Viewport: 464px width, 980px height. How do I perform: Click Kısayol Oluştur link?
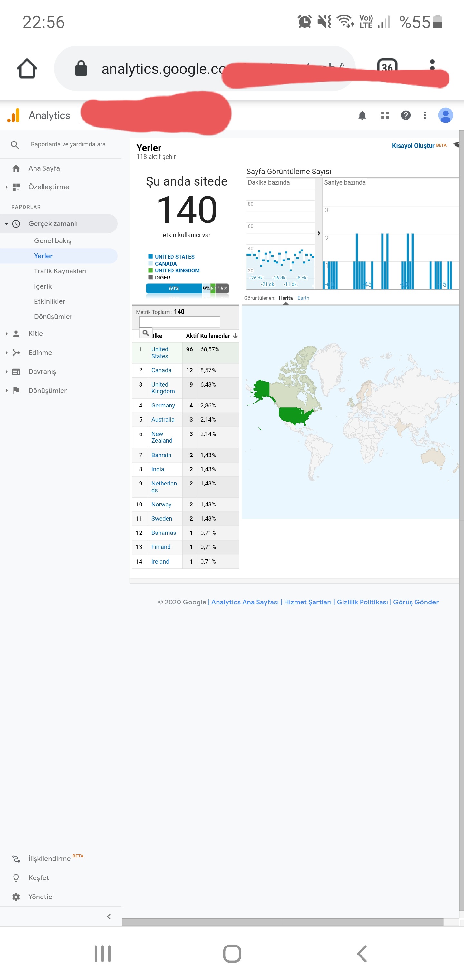click(413, 146)
